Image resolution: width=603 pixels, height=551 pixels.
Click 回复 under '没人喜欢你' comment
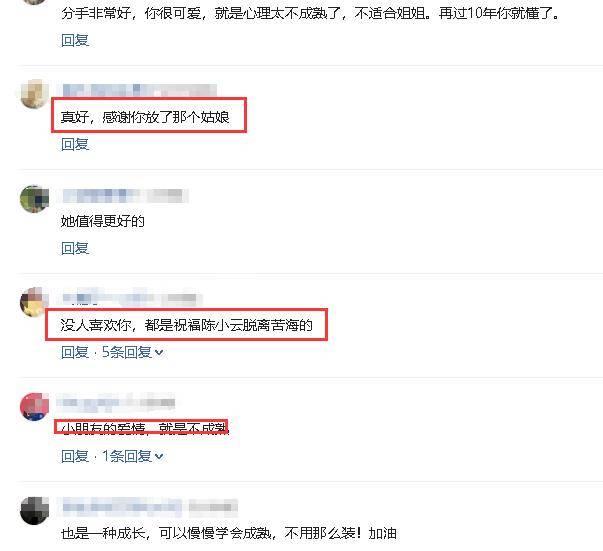(x=75, y=352)
